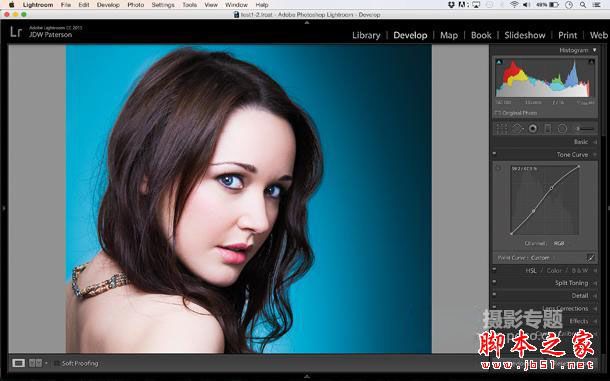Expand the Split Toning panel
Image resolution: width=610 pixels, height=381 pixels.
(x=595, y=283)
